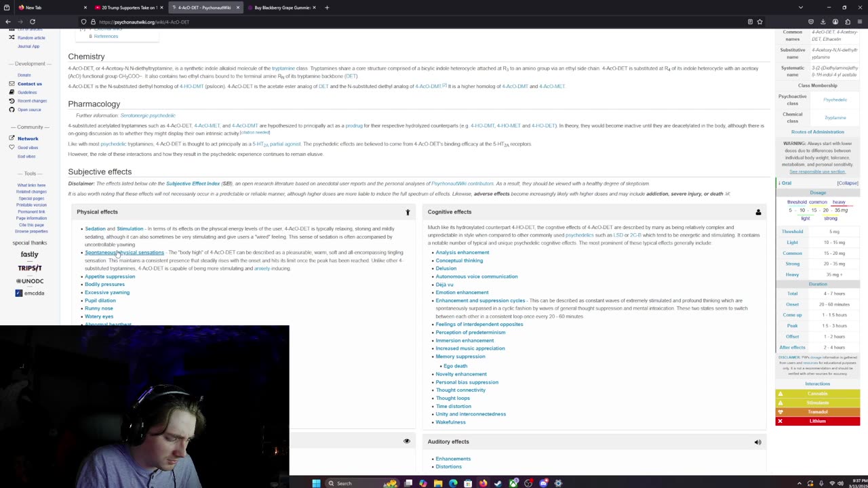
Task: Click the Stimulants interaction bar
Action: coord(817,403)
